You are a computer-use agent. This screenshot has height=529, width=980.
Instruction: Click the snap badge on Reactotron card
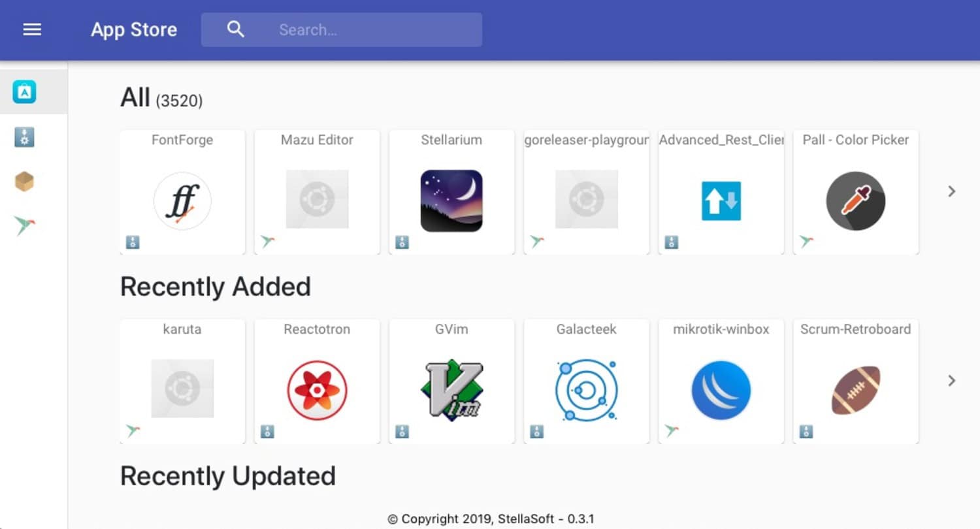(x=267, y=432)
